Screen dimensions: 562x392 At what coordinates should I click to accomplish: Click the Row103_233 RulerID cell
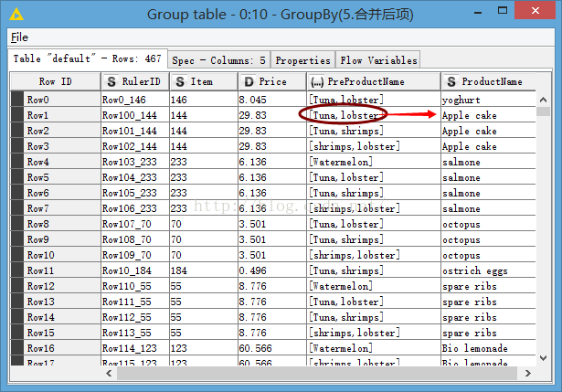[135, 162]
